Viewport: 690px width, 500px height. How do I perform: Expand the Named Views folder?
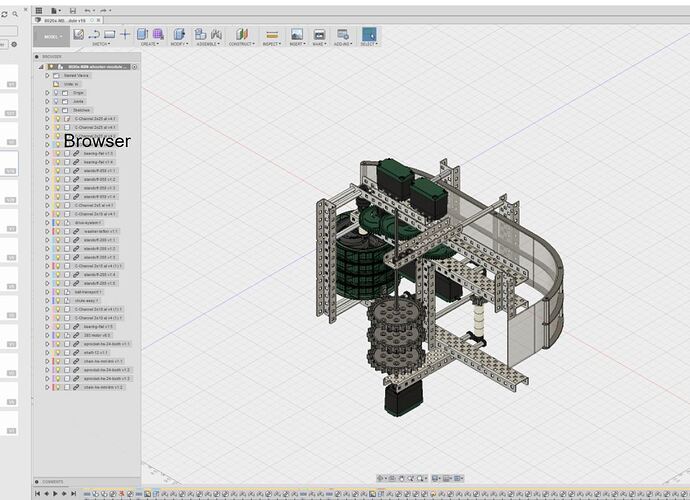click(x=48, y=76)
